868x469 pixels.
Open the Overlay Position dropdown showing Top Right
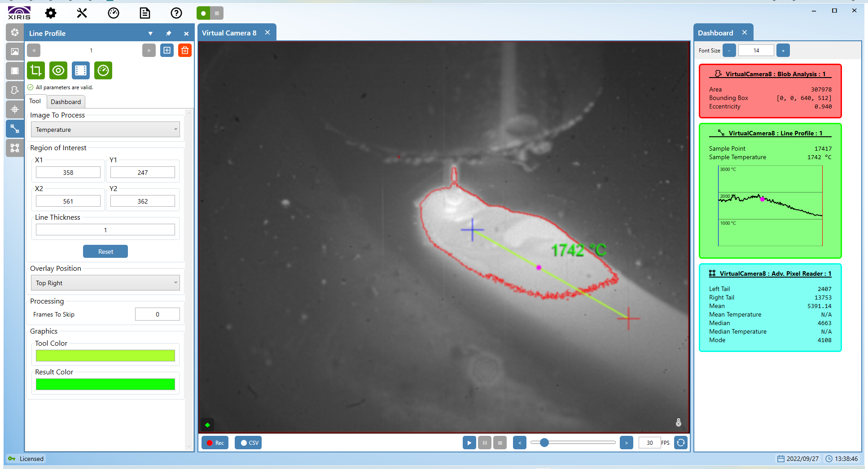coord(105,282)
